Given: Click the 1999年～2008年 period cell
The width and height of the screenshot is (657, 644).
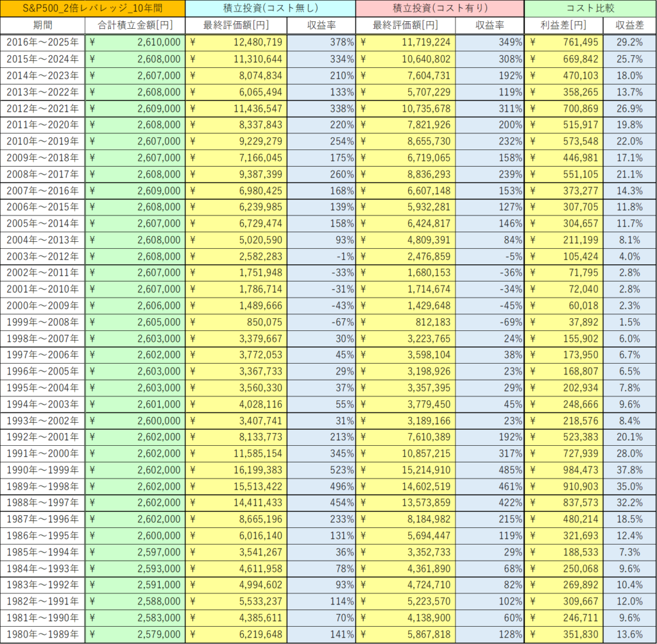Looking at the screenshot, I should pyautogui.click(x=42, y=322).
